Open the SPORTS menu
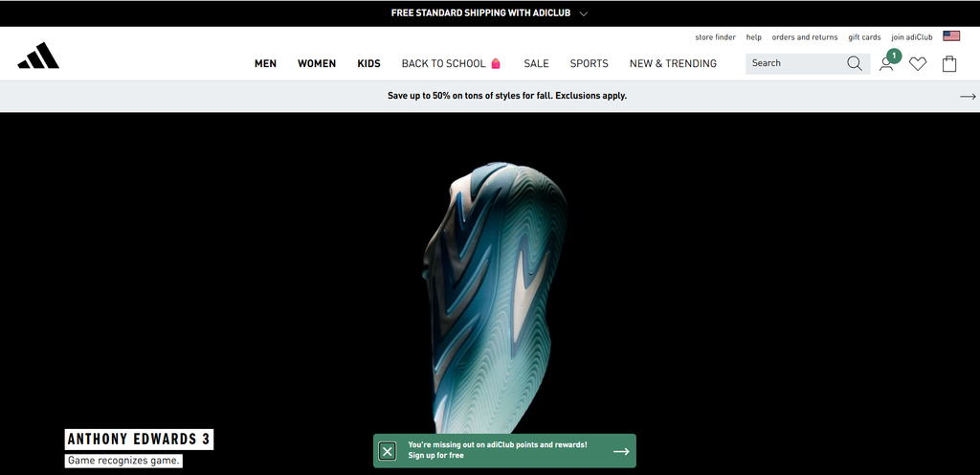The image size is (980, 475). (589, 64)
